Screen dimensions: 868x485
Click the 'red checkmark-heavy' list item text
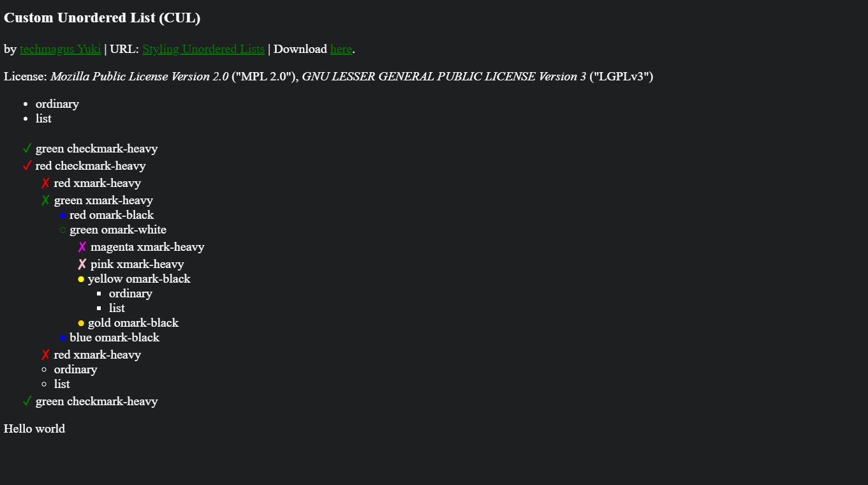[x=91, y=166]
